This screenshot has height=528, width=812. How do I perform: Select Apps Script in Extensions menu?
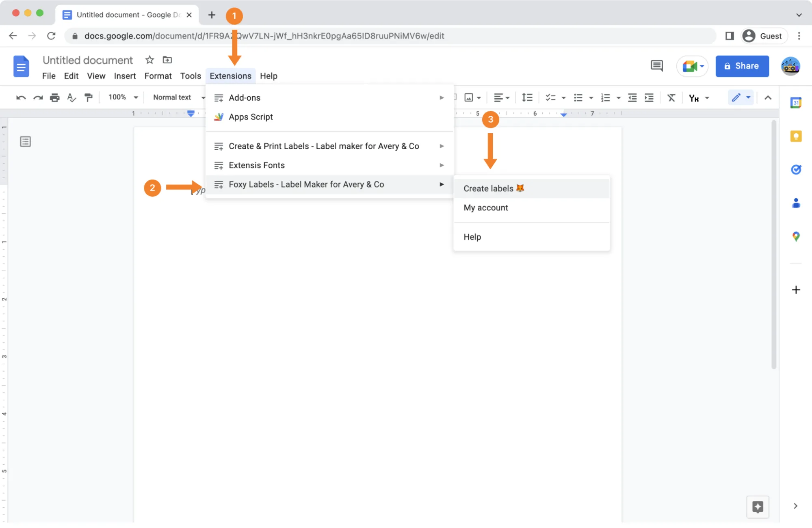pos(329,117)
